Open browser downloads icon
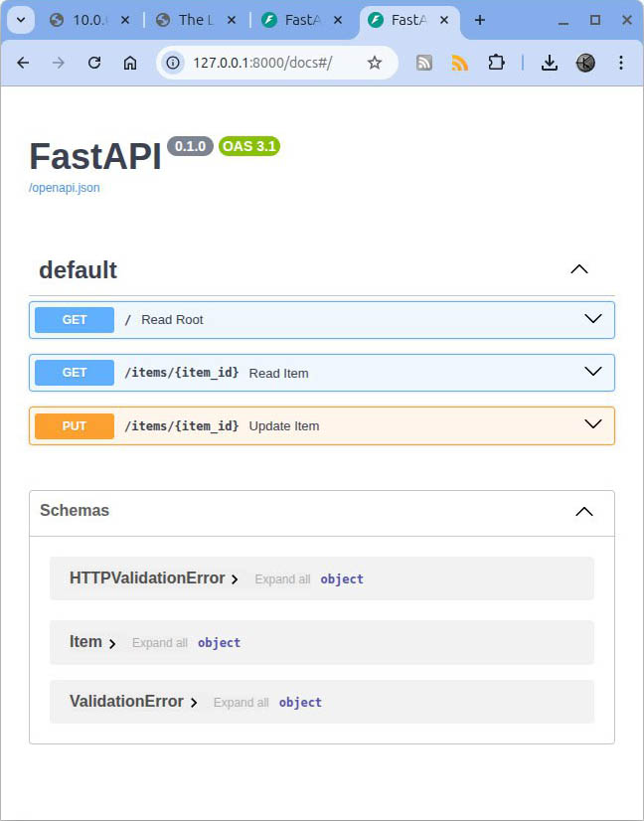 coord(549,63)
